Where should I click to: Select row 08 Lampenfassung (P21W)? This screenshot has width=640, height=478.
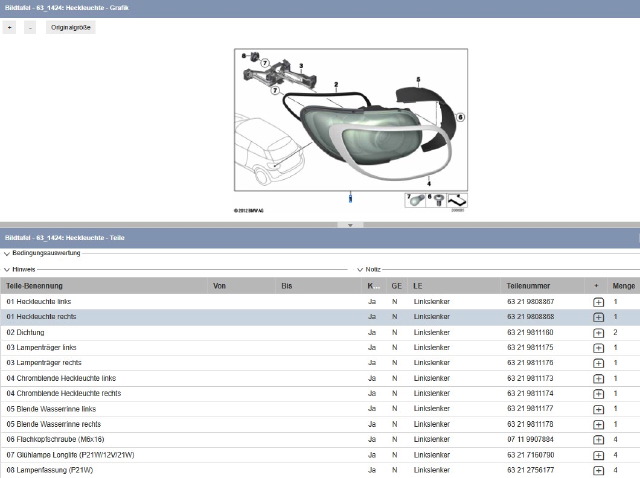tap(320, 470)
